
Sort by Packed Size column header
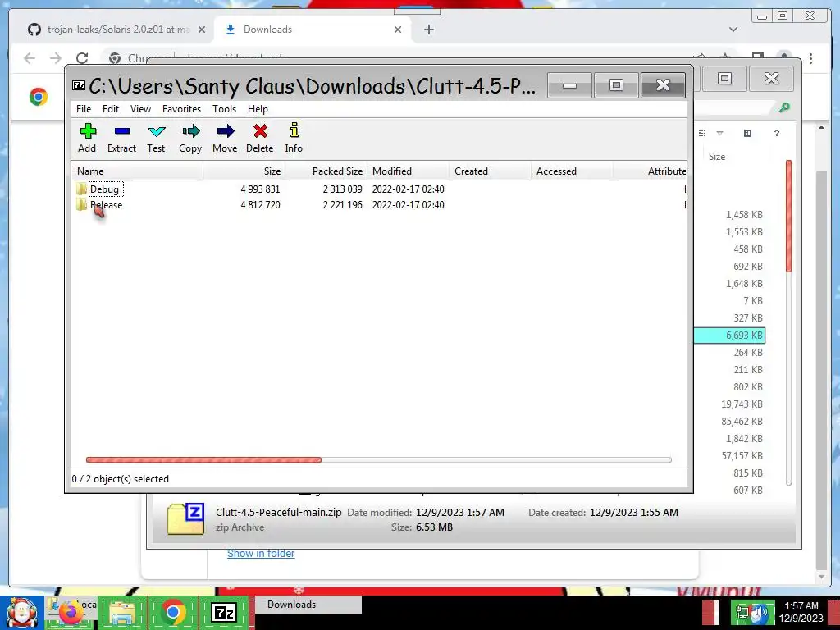[x=326, y=171]
